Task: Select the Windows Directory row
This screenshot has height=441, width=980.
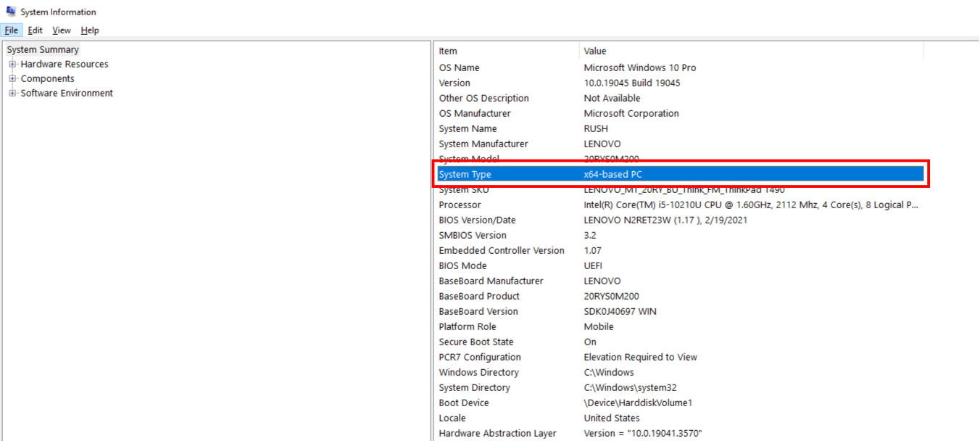Action: [x=679, y=372]
